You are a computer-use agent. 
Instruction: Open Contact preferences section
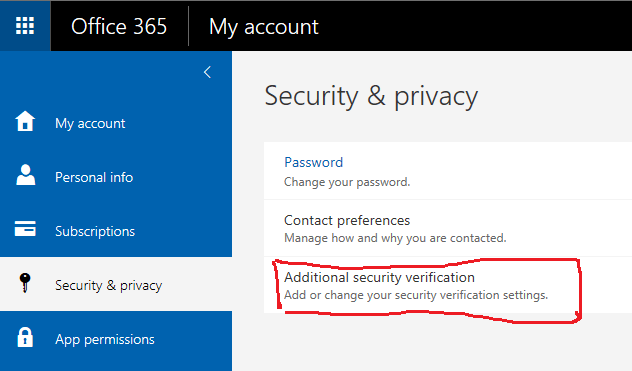click(347, 220)
